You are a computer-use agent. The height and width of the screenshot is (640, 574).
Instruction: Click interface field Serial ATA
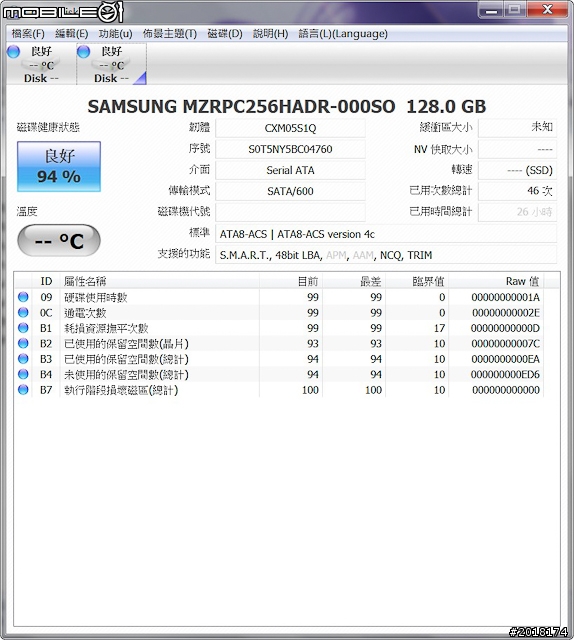(x=290, y=170)
